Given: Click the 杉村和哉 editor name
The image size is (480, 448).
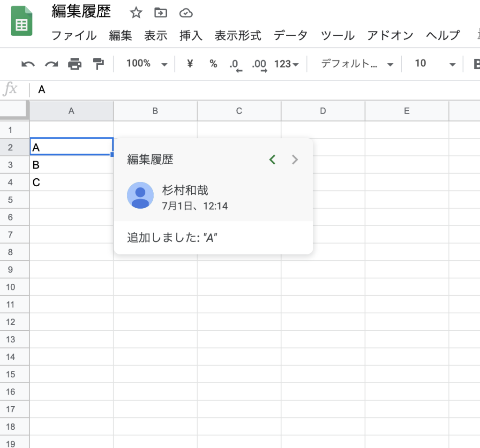Looking at the screenshot, I should (185, 190).
